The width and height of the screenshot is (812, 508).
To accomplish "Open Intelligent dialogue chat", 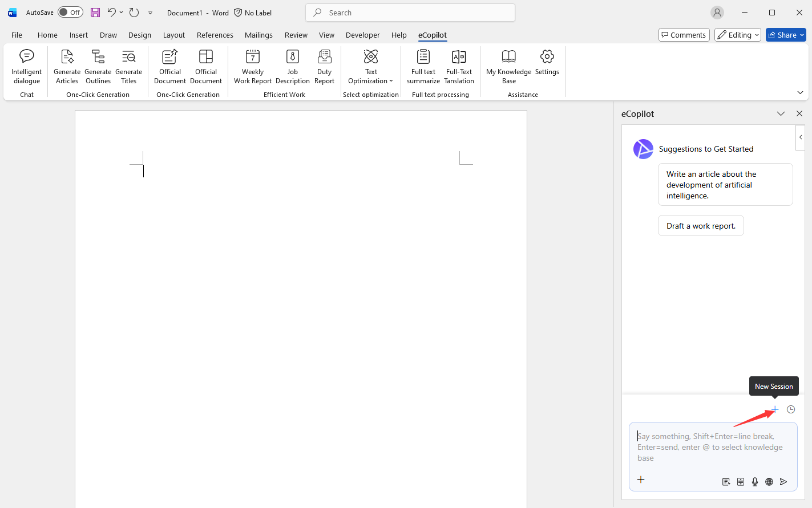I will pos(26,67).
